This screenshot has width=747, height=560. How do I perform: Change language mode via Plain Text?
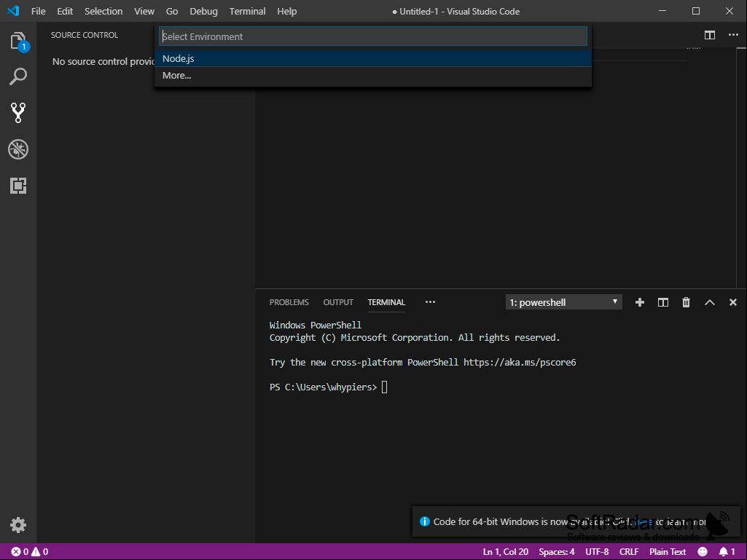click(x=668, y=552)
